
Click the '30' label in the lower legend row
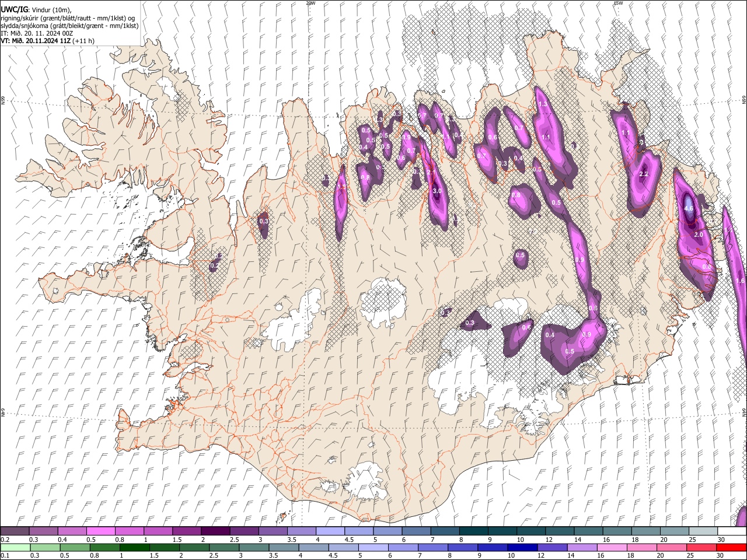pyautogui.click(x=720, y=555)
